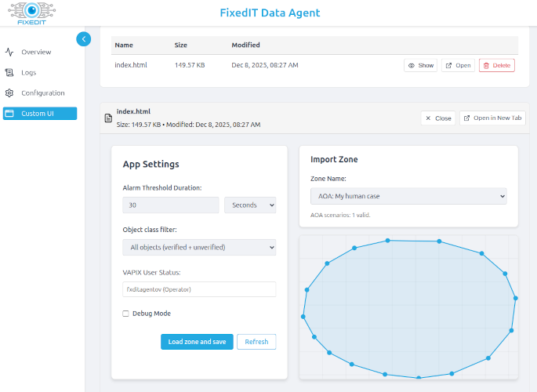Click the Debug Mode label
The width and height of the screenshot is (537, 392).
click(x=151, y=314)
